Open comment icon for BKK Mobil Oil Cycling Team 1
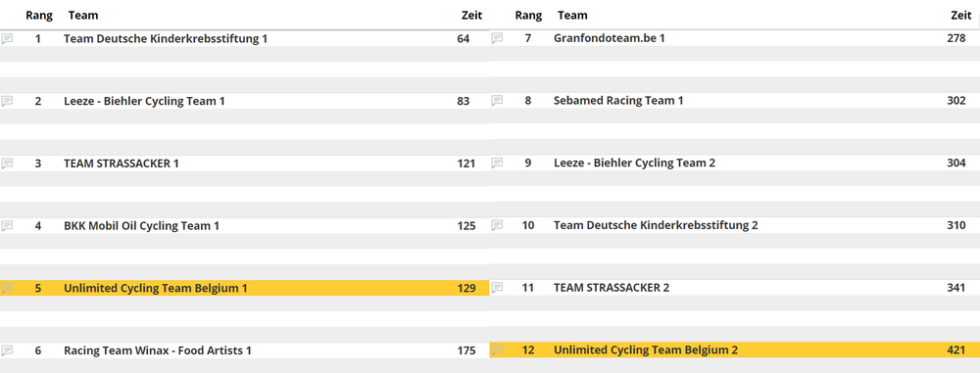This screenshot has height=373, width=980. tap(7, 226)
